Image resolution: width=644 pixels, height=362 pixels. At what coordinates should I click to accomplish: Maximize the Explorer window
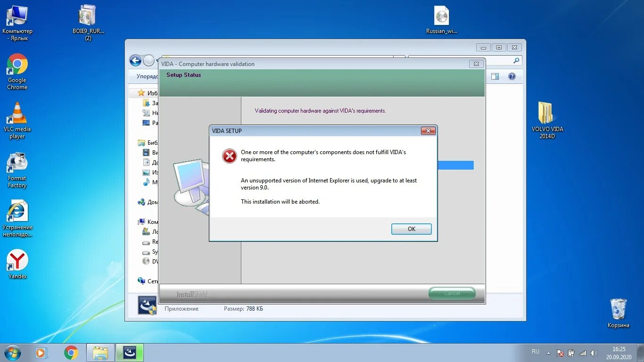coord(499,47)
